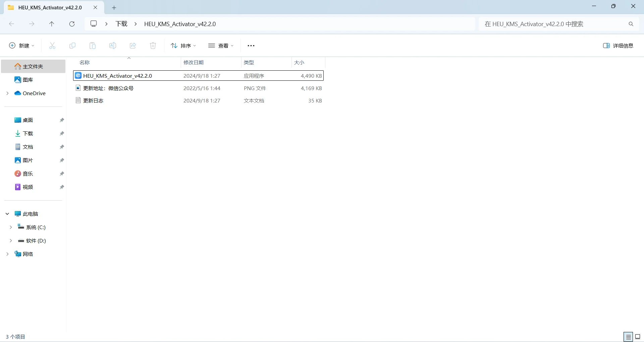Click the Share icon in the toolbar
644x342 pixels.
133,46
